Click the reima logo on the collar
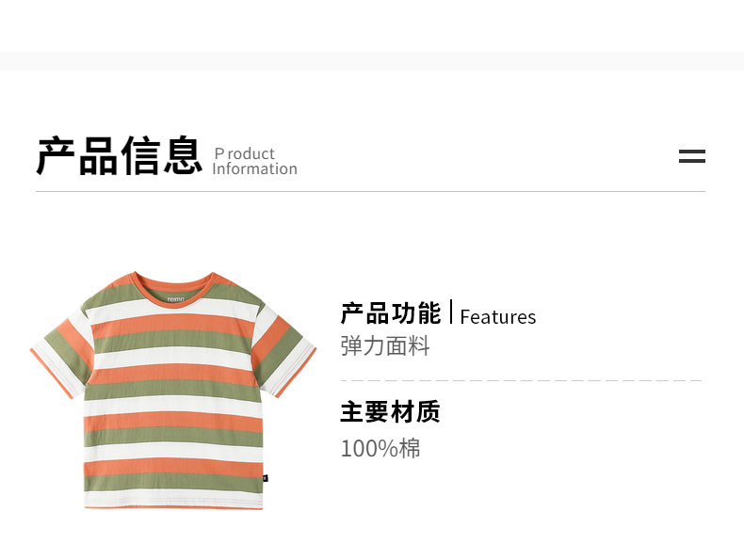The image size is (744, 560). point(179,299)
